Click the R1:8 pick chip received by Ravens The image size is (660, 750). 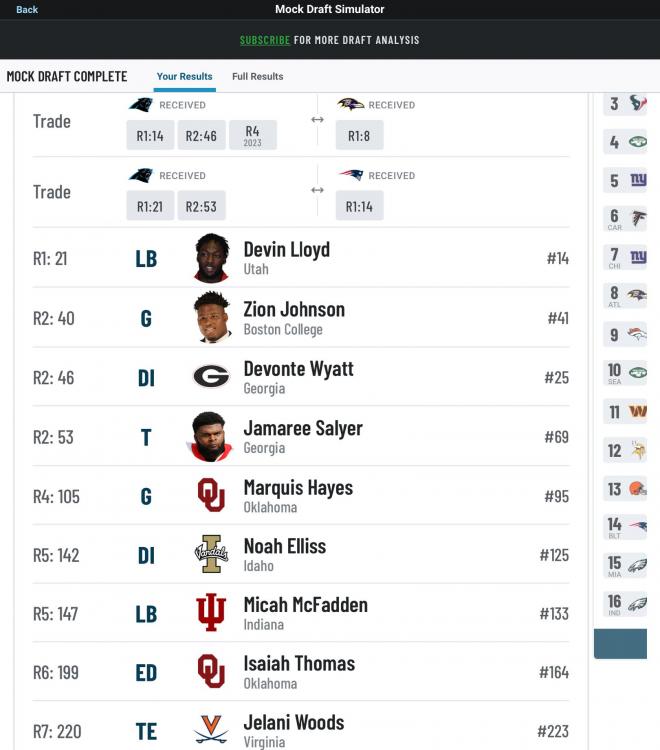pos(359,135)
